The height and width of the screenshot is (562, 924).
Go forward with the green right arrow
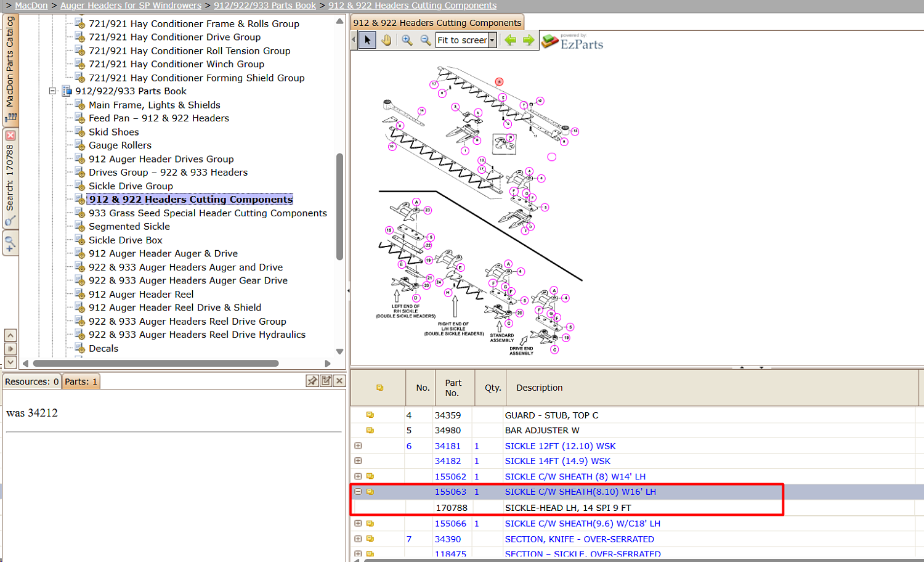[x=529, y=40]
